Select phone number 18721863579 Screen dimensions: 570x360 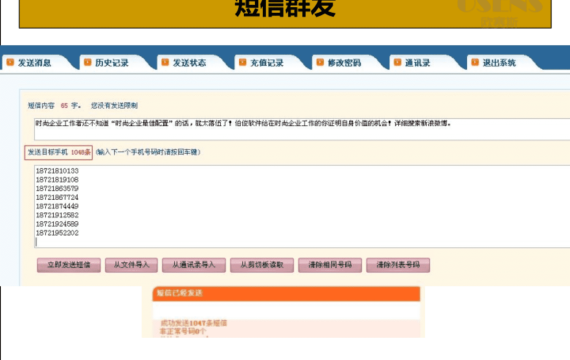[x=57, y=188]
